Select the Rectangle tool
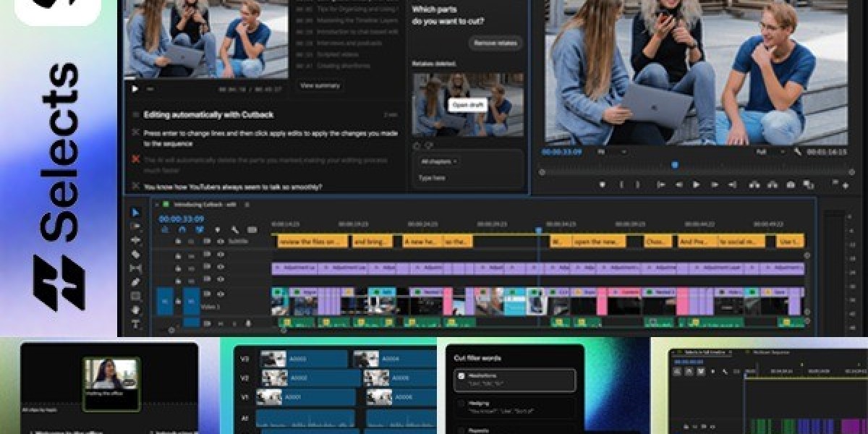The width and height of the screenshot is (868, 434). (x=136, y=296)
